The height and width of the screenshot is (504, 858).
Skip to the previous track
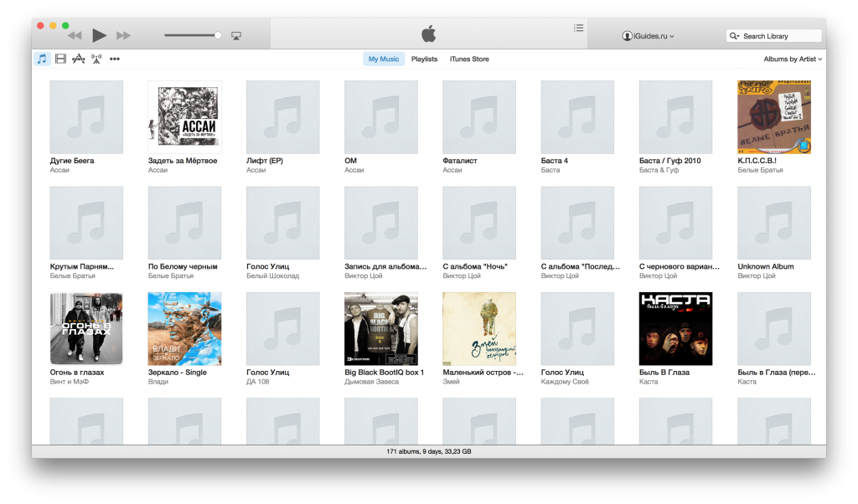click(x=75, y=35)
